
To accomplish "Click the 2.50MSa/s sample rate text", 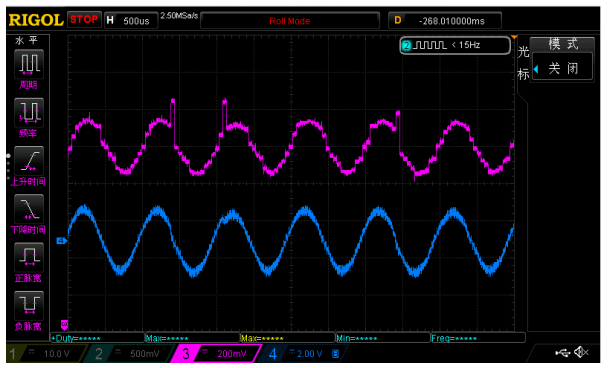I will click(179, 16).
